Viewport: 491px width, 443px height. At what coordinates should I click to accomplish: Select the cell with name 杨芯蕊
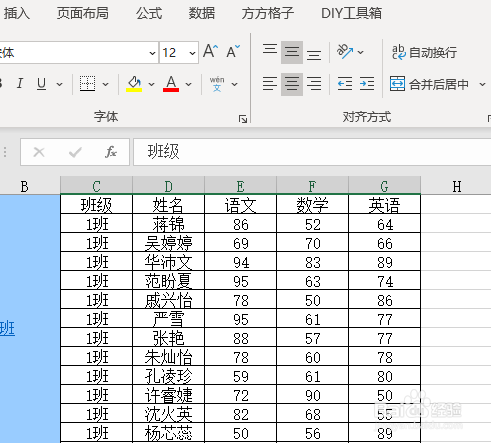[168, 432]
